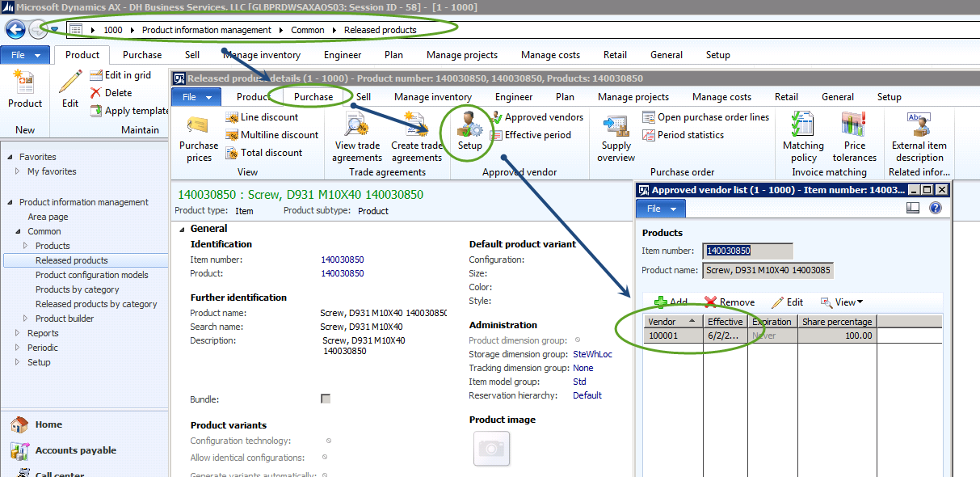980x477 pixels.
Task: Open Accounts payable module
Action: point(76,450)
